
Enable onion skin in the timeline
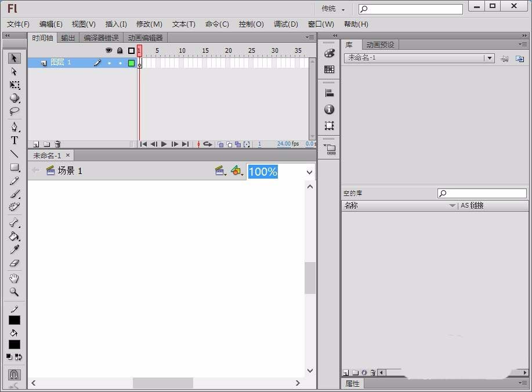221,144
